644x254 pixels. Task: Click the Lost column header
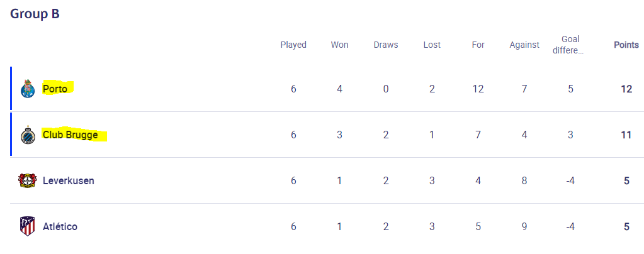click(x=432, y=45)
